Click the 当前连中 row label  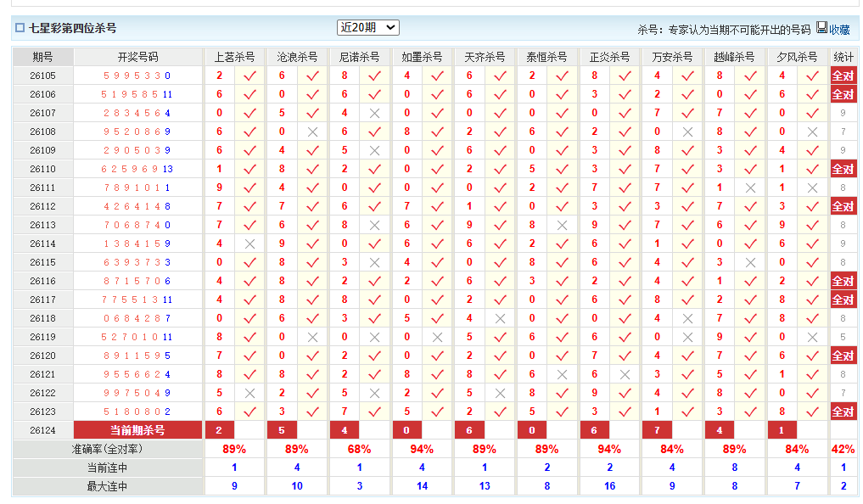[107, 468]
